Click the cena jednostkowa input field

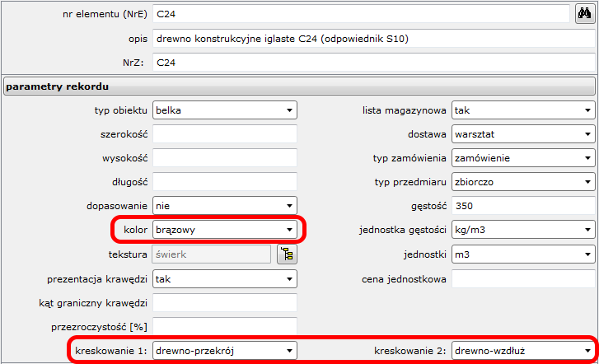[x=522, y=278]
